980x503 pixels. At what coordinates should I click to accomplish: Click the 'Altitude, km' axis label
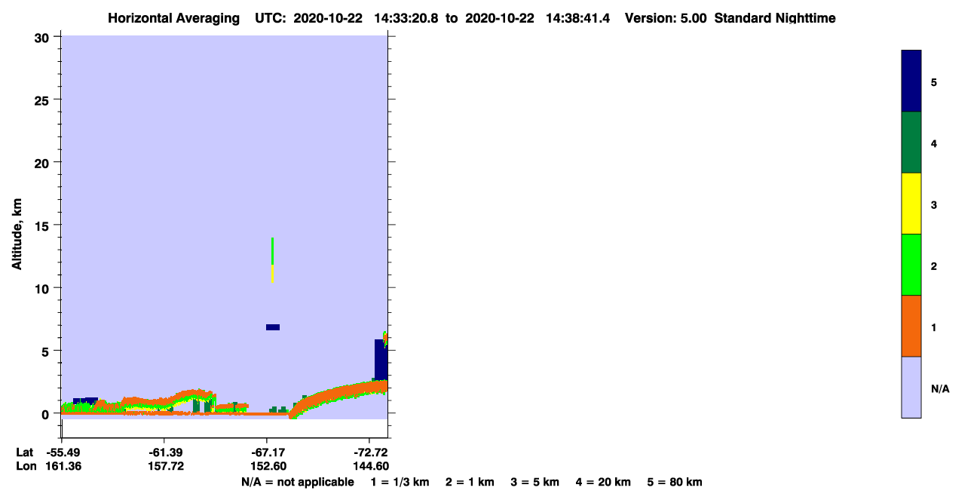17,235
